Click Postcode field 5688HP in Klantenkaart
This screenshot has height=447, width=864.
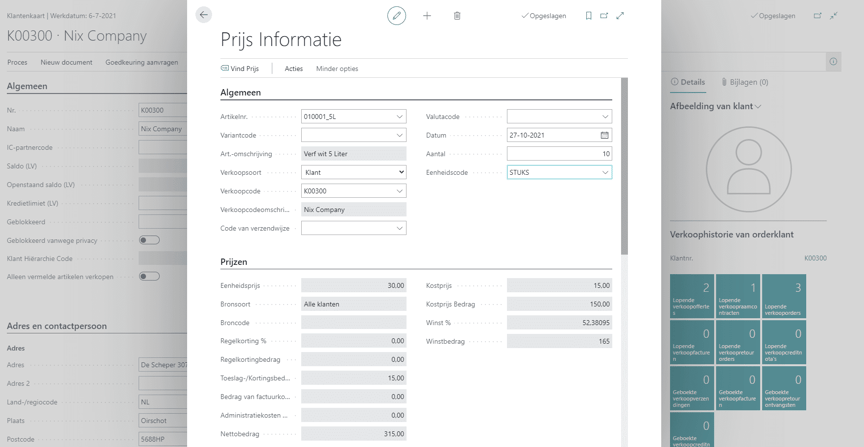[163, 439]
